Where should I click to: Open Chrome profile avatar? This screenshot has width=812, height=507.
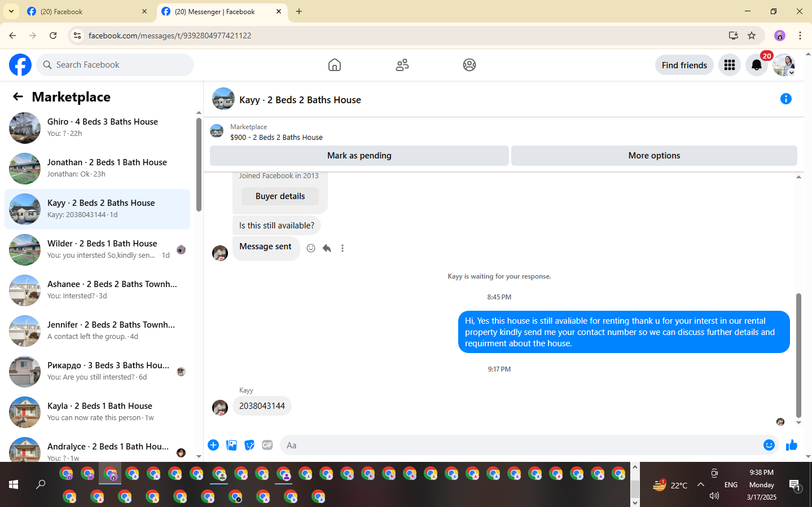[780, 36]
